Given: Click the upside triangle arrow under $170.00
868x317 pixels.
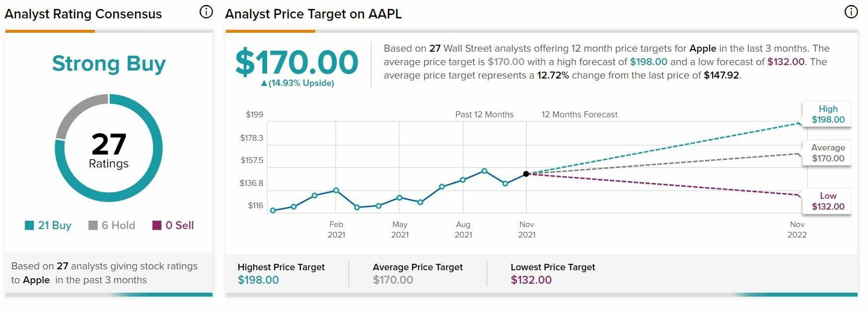Looking at the screenshot, I should point(264,83).
